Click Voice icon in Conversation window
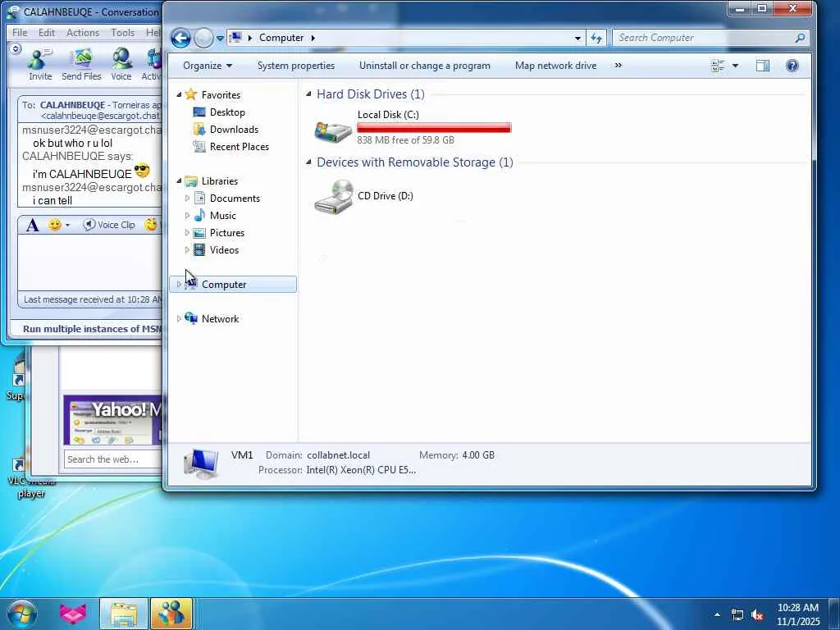840x630 pixels. (121, 64)
